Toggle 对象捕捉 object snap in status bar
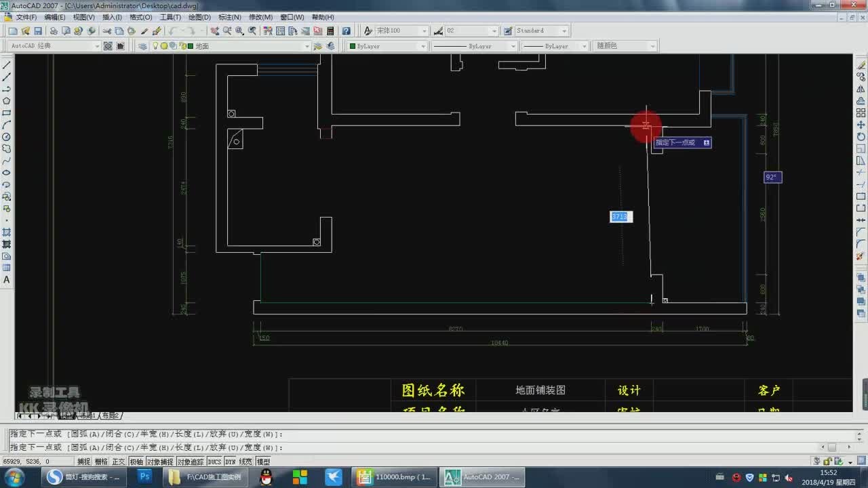This screenshot has width=868, height=488. pos(160,462)
